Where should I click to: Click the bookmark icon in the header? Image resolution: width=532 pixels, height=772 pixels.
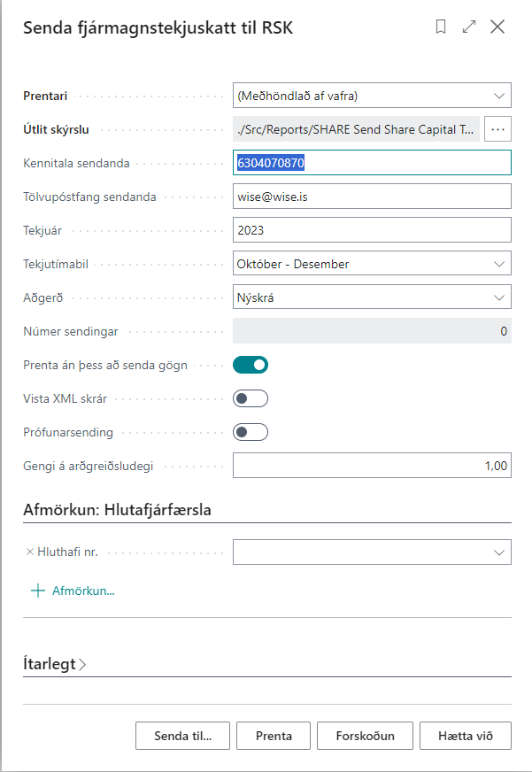click(441, 27)
